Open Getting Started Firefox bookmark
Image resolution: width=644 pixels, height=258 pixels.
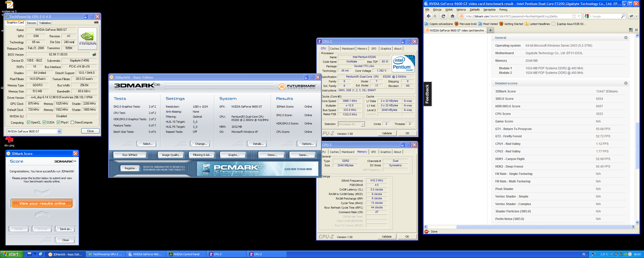point(511,24)
